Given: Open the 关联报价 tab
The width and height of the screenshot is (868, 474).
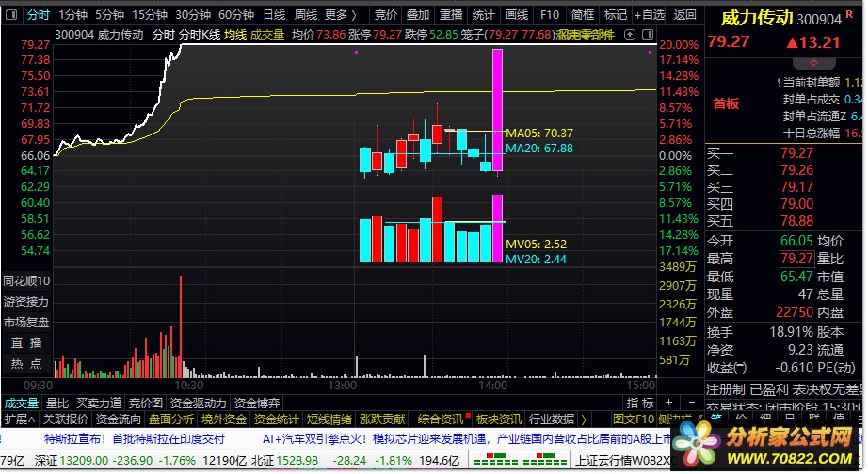Looking at the screenshot, I should (65, 419).
